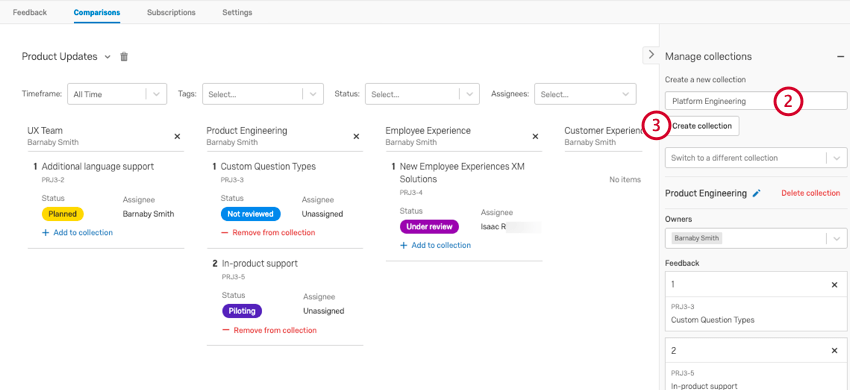Open the Subscriptions tab
Image resolution: width=850 pixels, height=390 pixels.
click(171, 12)
